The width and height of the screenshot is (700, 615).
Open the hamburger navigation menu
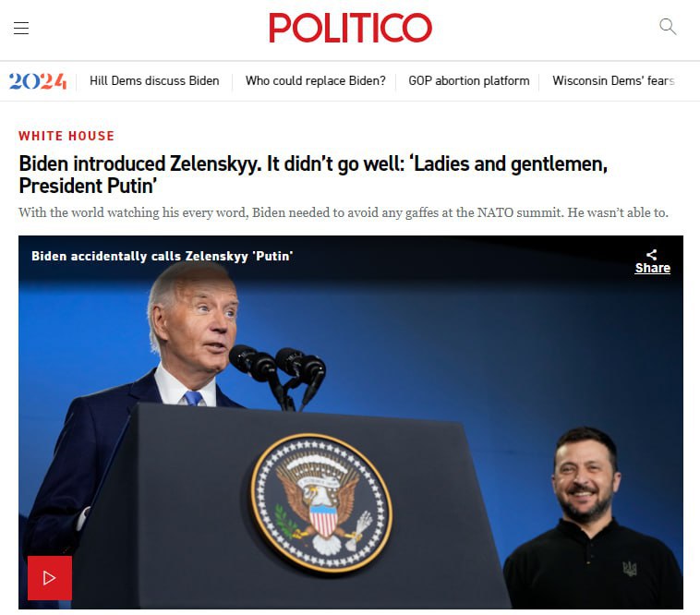21,28
